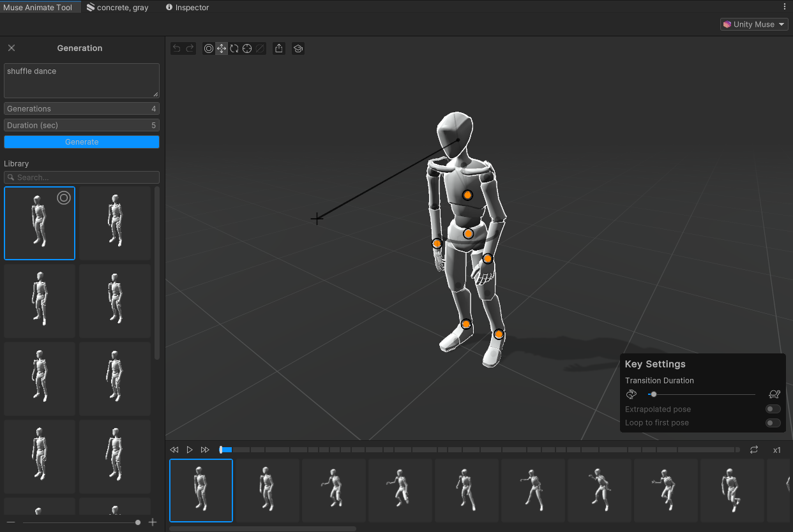Select the crosshair-circle universal tool
Screen dimensions: 793x532
[x=247, y=48]
